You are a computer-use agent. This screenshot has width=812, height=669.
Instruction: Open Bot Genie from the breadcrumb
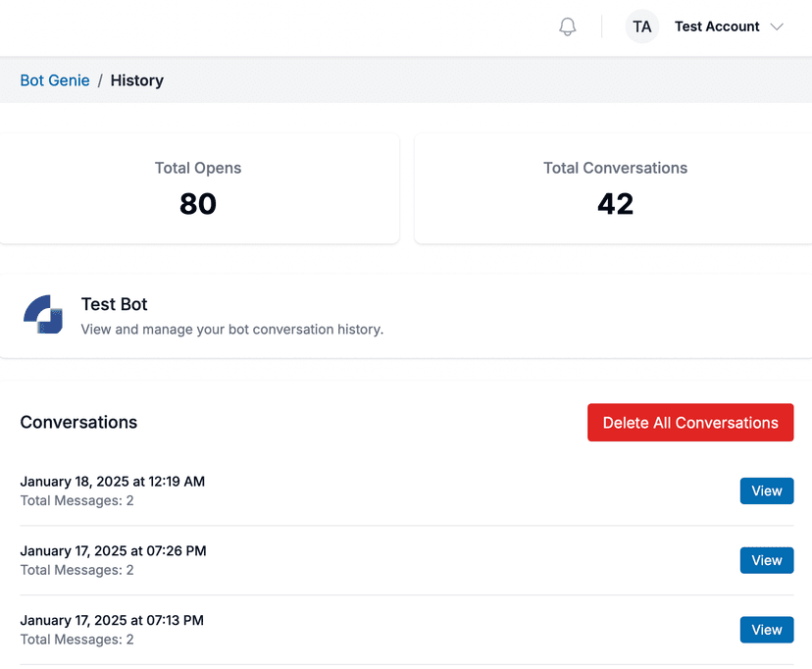(x=55, y=80)
